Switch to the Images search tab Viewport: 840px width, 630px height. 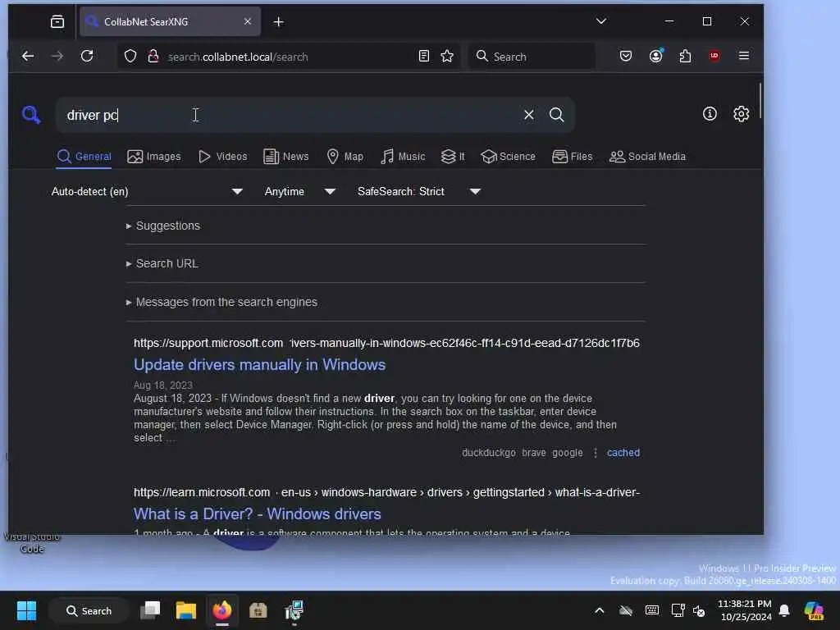(x=153, y=157)
